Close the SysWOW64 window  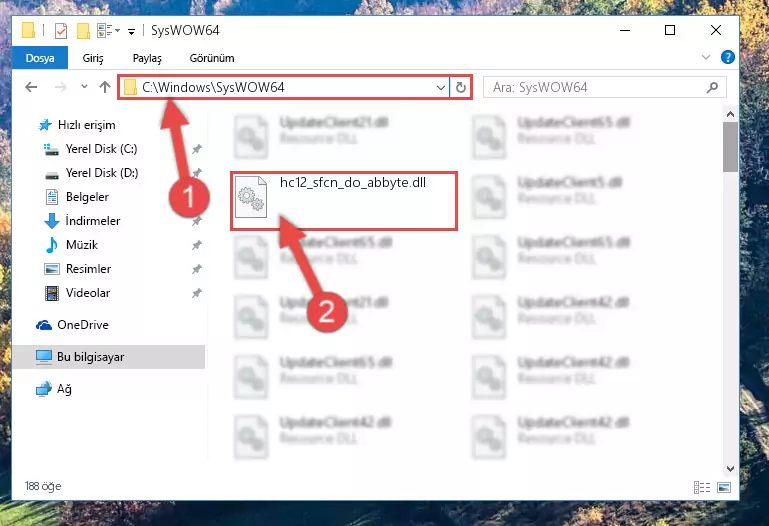(x=716, y=30)
